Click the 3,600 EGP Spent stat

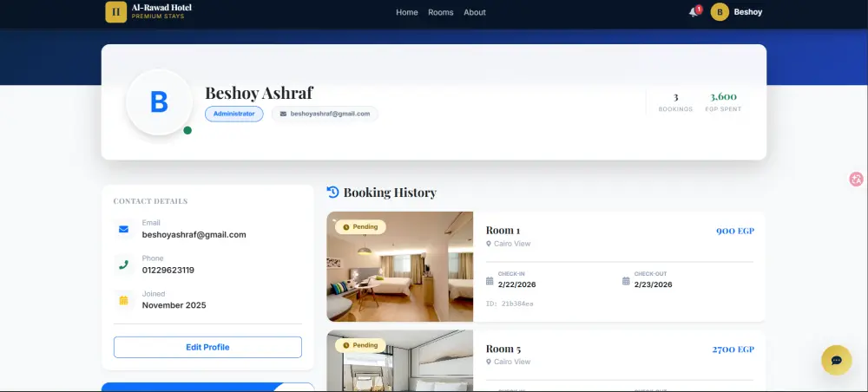pos(723,101)
